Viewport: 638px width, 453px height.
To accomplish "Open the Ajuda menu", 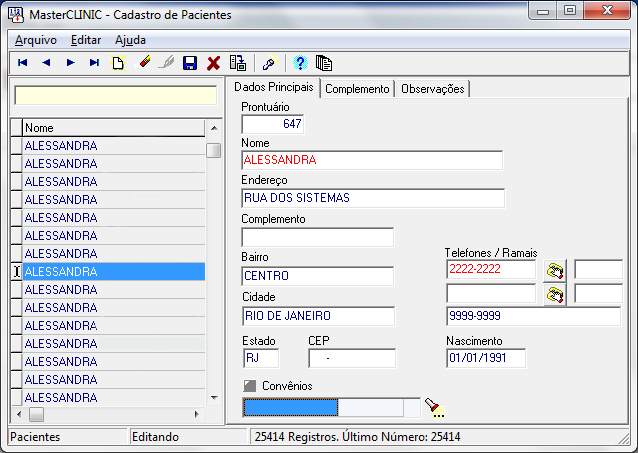I will tap(130, 40).
